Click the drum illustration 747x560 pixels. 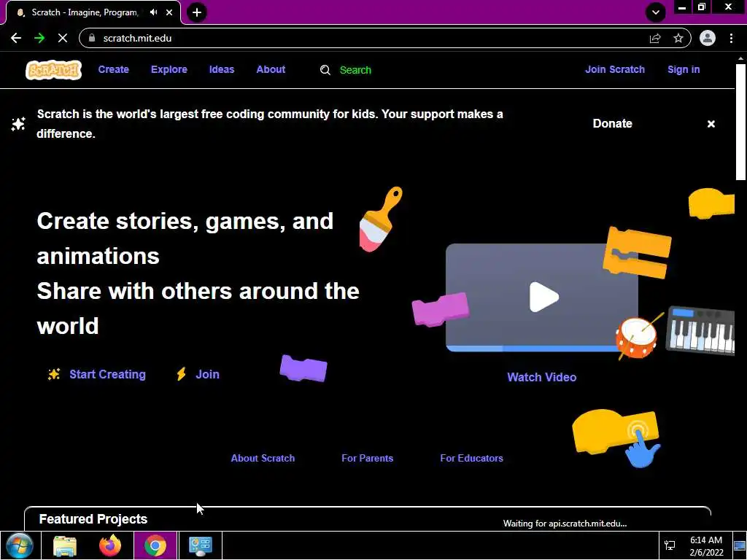click(x=638, y=337)
